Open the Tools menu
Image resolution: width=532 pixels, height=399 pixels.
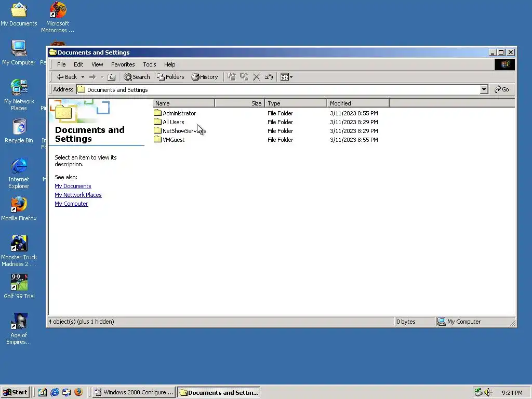149,64
